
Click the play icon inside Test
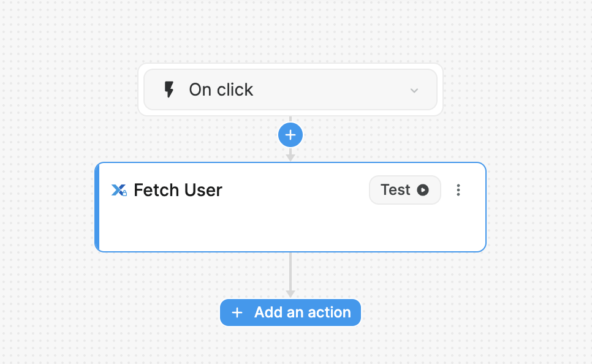(x=423, y=190)
